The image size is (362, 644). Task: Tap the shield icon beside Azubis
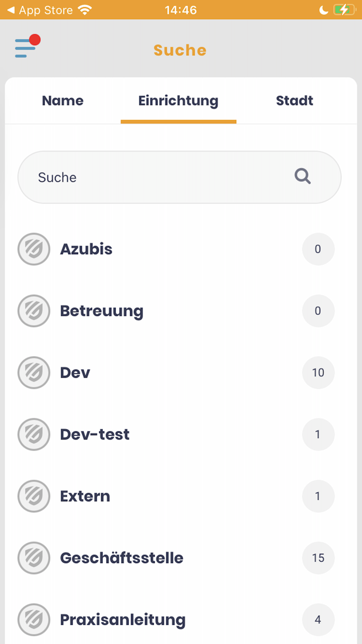(34, 249)
